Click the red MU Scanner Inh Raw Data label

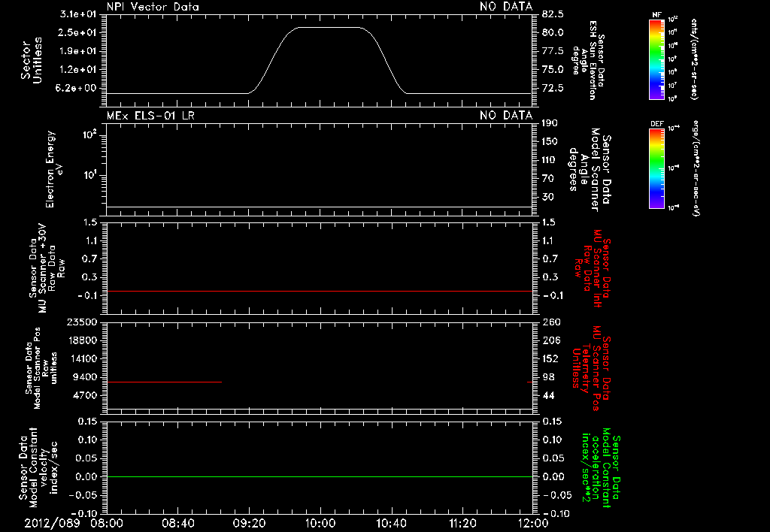click(x=593, y=268)
